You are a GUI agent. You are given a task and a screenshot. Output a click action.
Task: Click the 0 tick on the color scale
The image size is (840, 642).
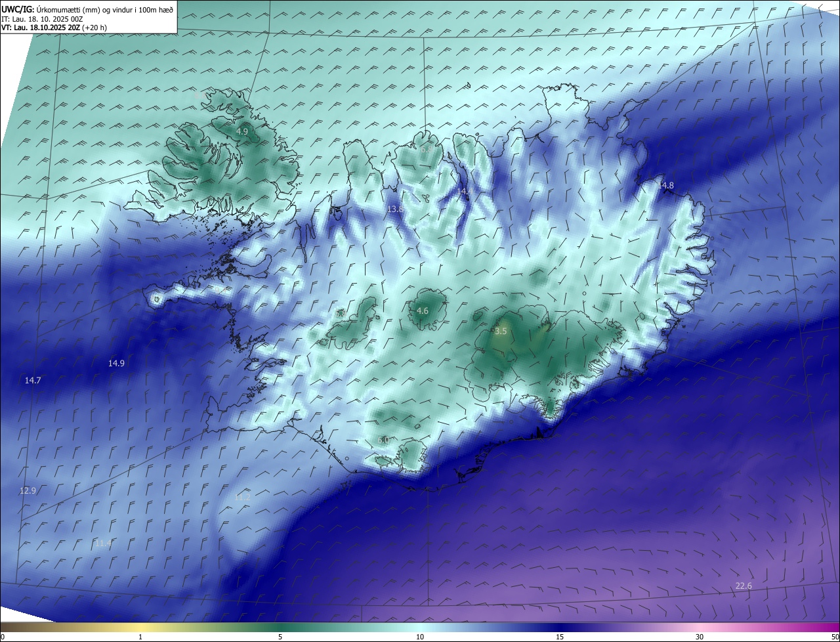(x=3, y=637)
